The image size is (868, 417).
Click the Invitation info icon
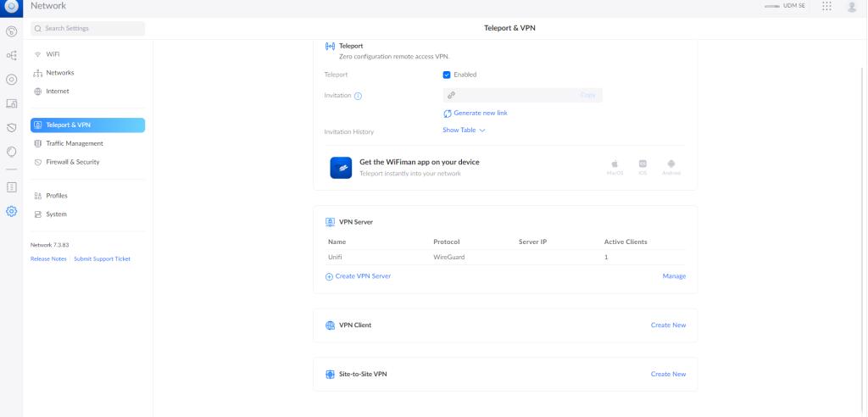click(358, 96)
